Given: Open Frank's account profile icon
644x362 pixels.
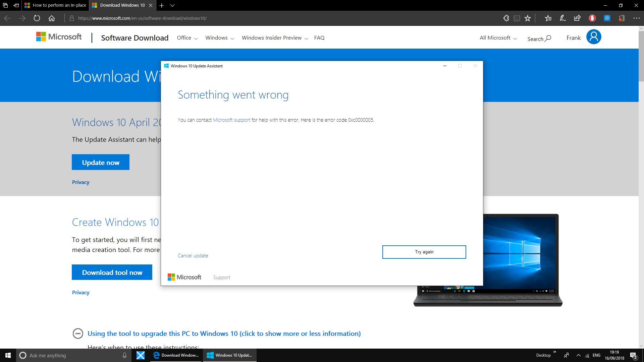Looking at the screenshot, I should (x=594, y=37).
